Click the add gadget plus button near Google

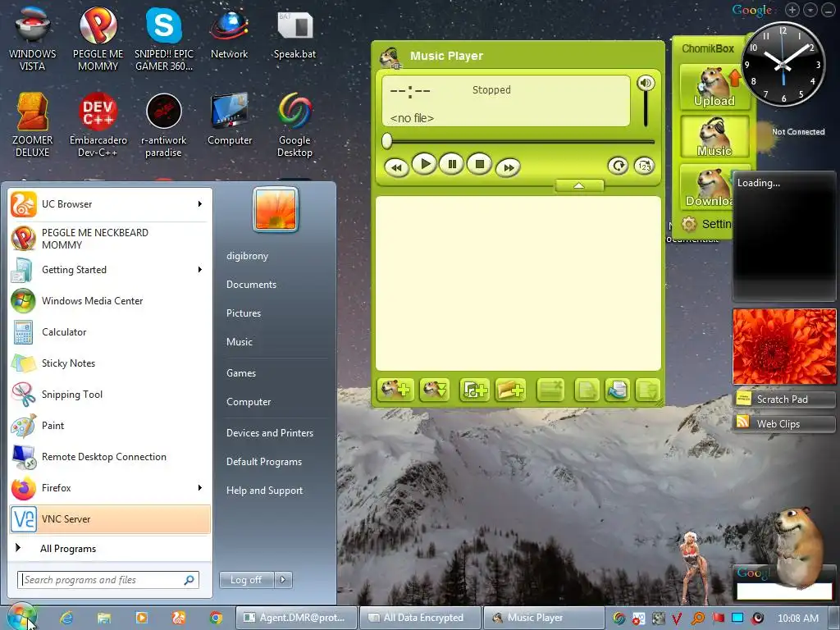pos(792,10)
